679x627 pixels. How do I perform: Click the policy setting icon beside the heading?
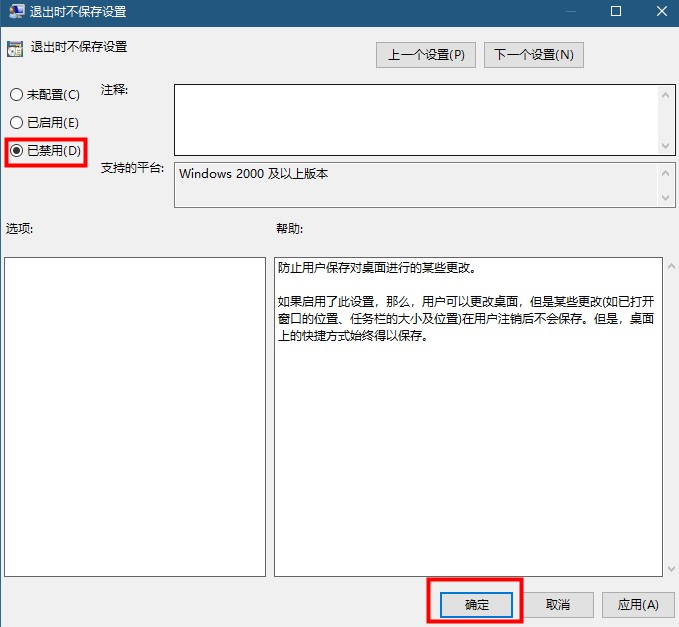[x=14, y=48]
